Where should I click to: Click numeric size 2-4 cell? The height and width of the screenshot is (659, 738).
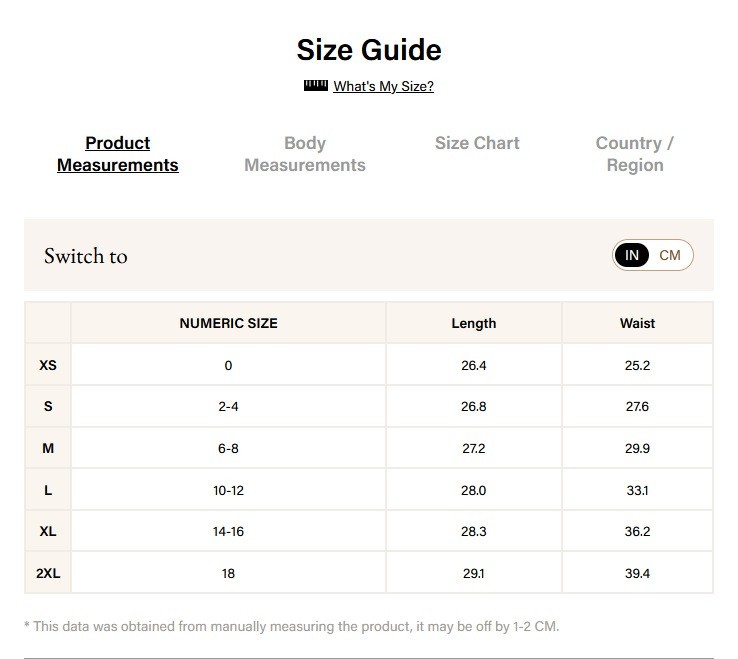pos(228,406)
